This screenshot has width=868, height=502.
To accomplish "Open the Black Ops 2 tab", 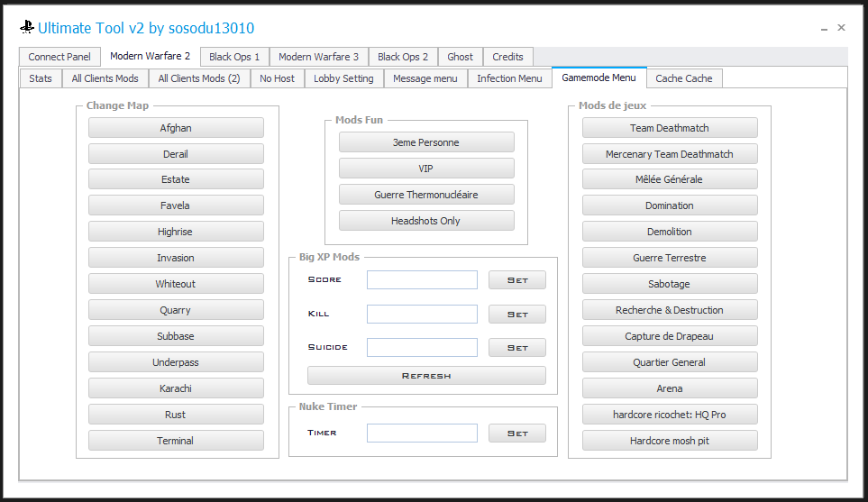I will coord(403,57).
